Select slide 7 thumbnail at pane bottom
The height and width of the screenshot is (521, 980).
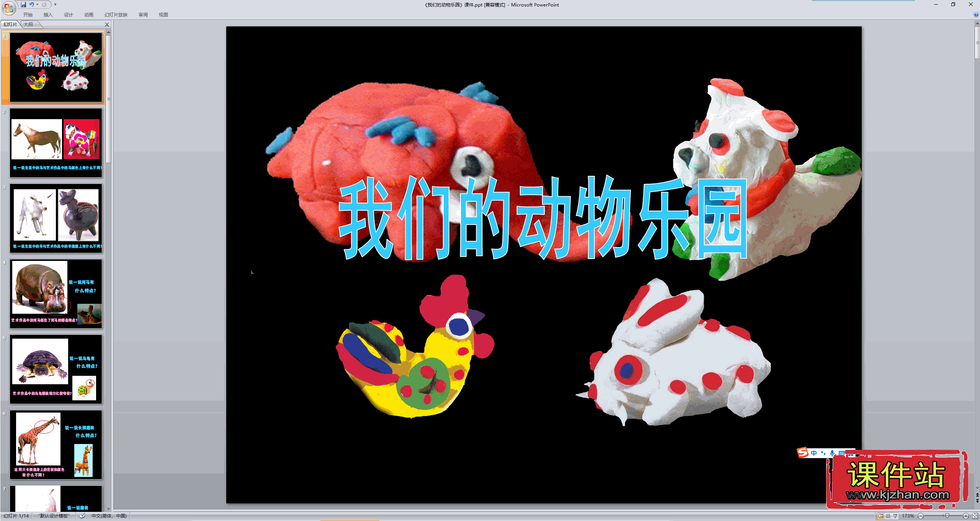[x=56, y=498]
